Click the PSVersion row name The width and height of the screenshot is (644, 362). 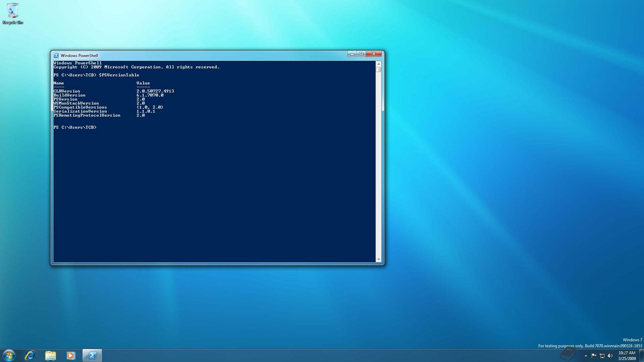click(65, 99)
